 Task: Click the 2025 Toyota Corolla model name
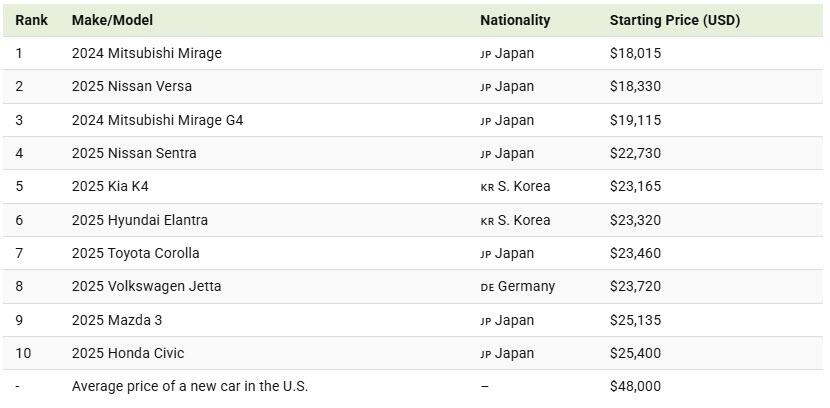[136, 253]
